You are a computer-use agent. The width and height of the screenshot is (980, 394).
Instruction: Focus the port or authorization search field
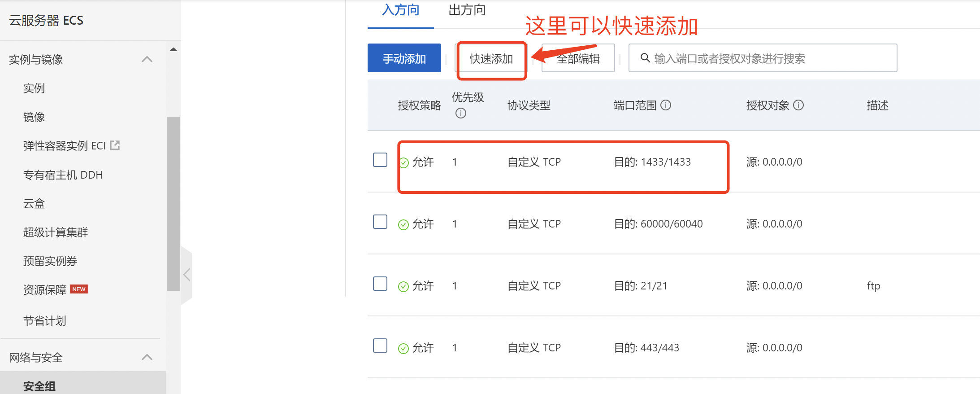[x=763, y=58]
